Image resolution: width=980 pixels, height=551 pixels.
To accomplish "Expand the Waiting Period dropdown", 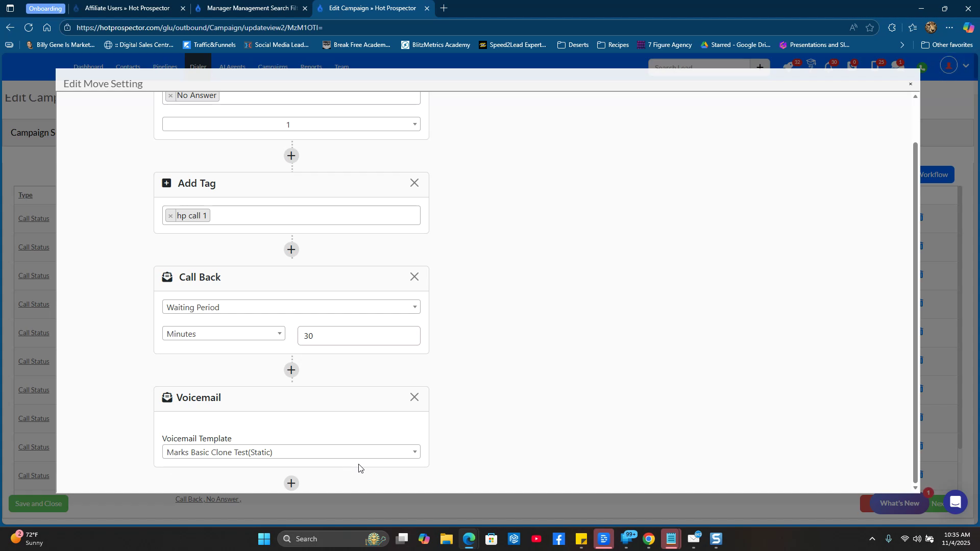I will [x=291, y=307].
